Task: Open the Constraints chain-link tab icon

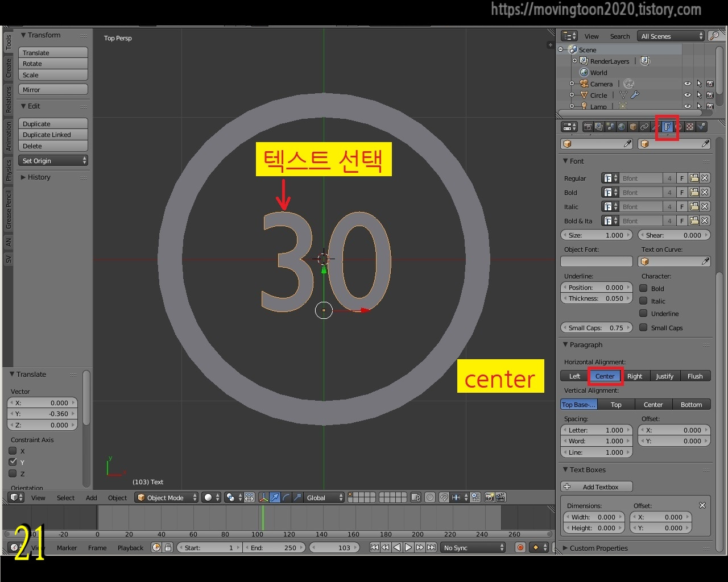Action: tap(644, 127)
